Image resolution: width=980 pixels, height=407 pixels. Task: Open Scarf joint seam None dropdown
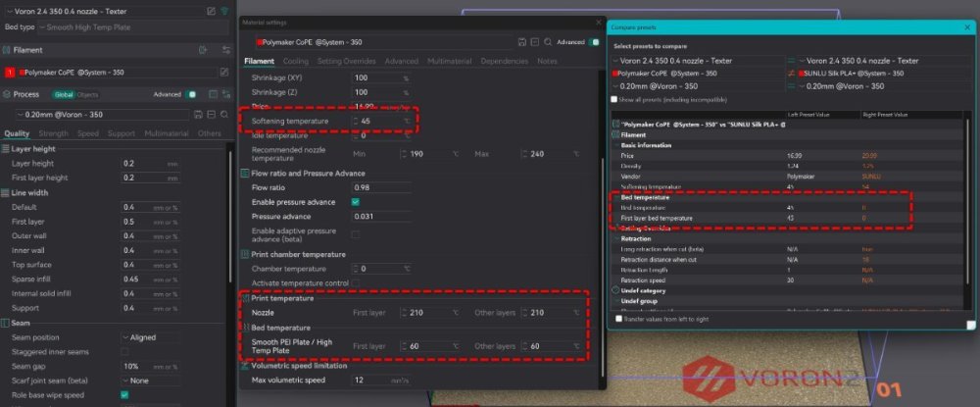point(150,381)
